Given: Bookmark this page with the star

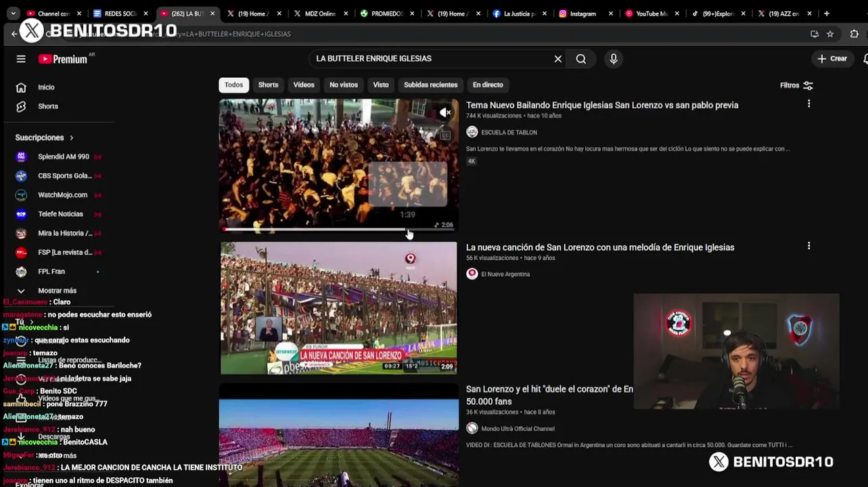Looking at the screenshot, I should [x=830, y=34].
